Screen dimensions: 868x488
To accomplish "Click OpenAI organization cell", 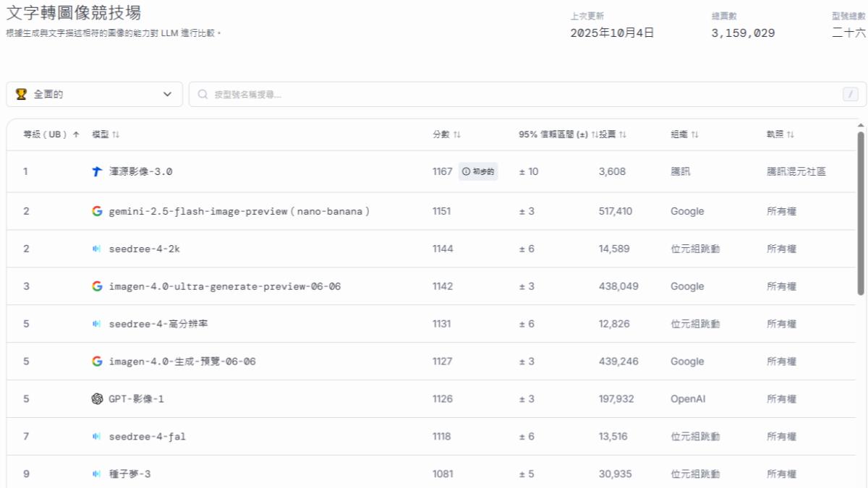I will click(x=687, y=399).
